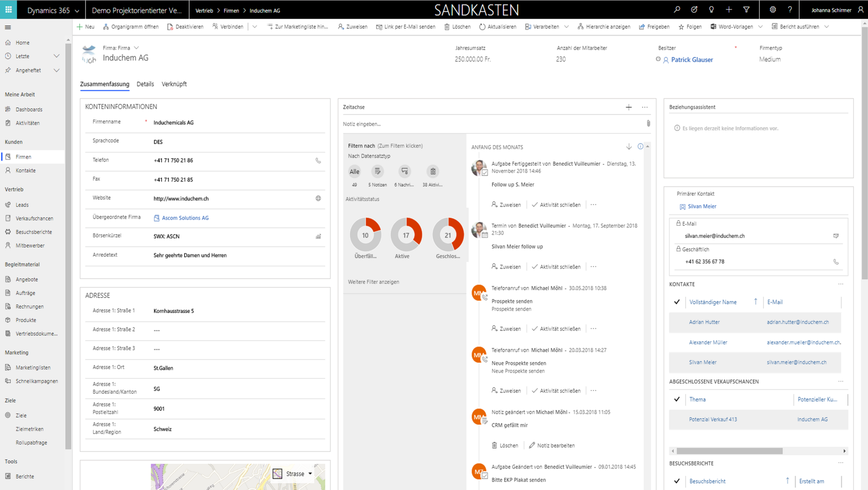Click the chart icon beside Börsenkürzel
This screenshot has width=868, height=490.
318,236
